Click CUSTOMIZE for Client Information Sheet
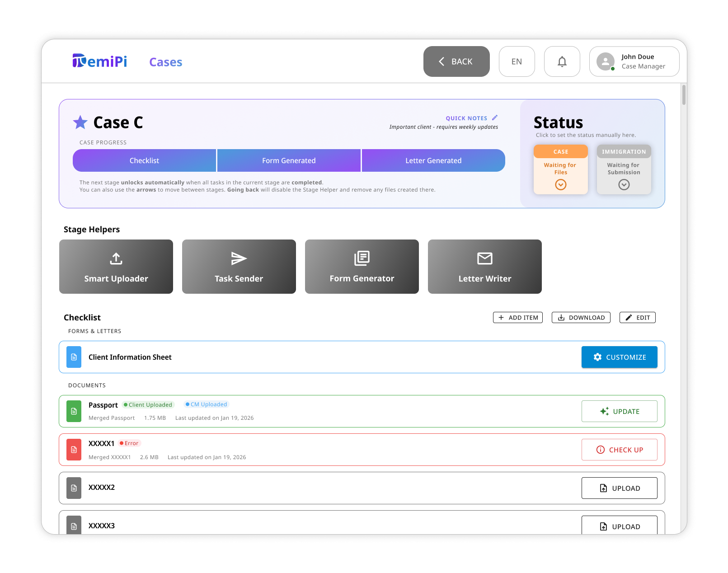 pos(619,357)
